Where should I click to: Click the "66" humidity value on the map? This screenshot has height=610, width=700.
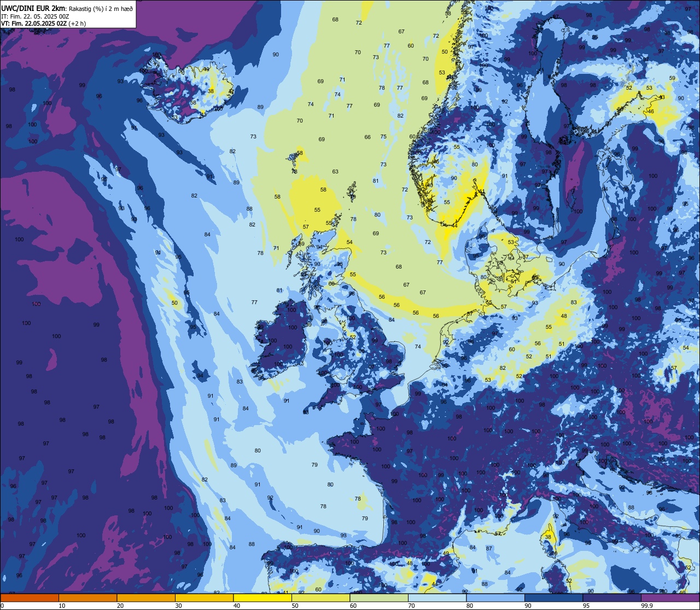(x=367, y=137)
